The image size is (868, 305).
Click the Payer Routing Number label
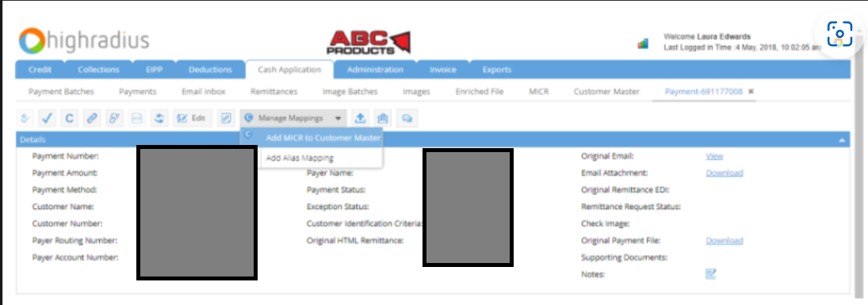(75, 241)
